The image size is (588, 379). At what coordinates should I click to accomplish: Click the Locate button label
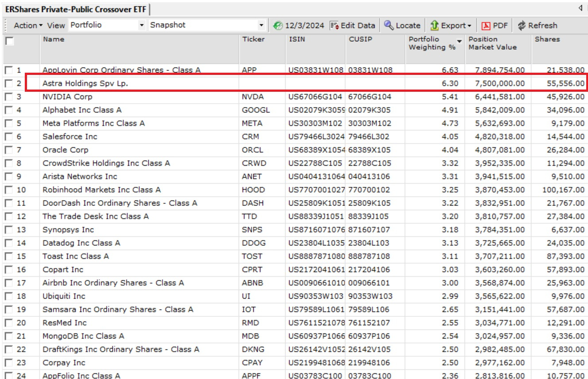pos(408,26)
